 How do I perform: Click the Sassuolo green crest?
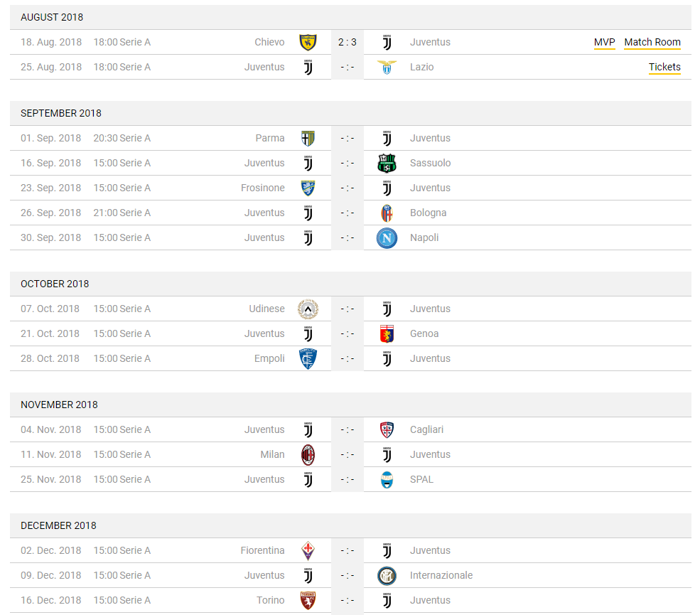tap(387, 163)
